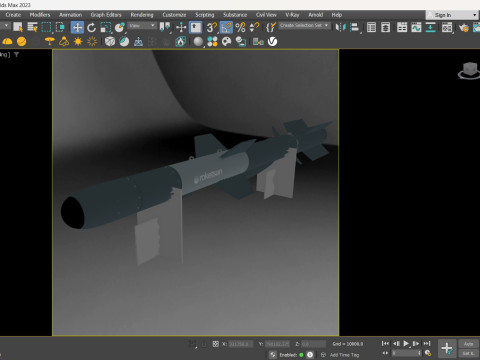The width and height of the screenshot is (480, 360).
Task: Click V-Ray volume grid flame icon
Action: pyautogui.click(x=180, y=42)
